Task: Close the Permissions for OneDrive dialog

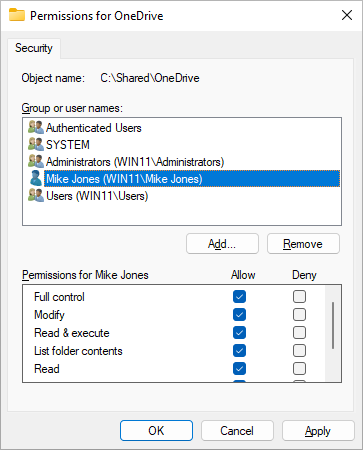Action: (x=347, y=15)
